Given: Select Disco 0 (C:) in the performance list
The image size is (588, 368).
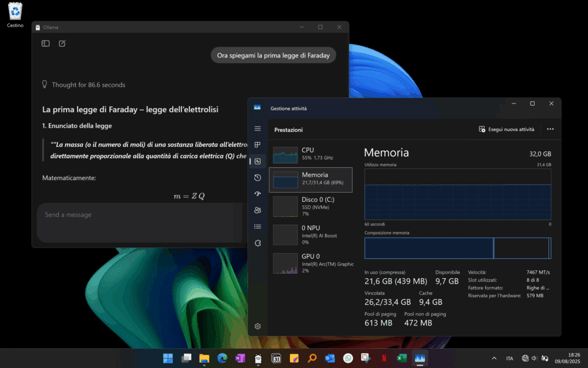Looking at the screenshot, I should point(310,206).
